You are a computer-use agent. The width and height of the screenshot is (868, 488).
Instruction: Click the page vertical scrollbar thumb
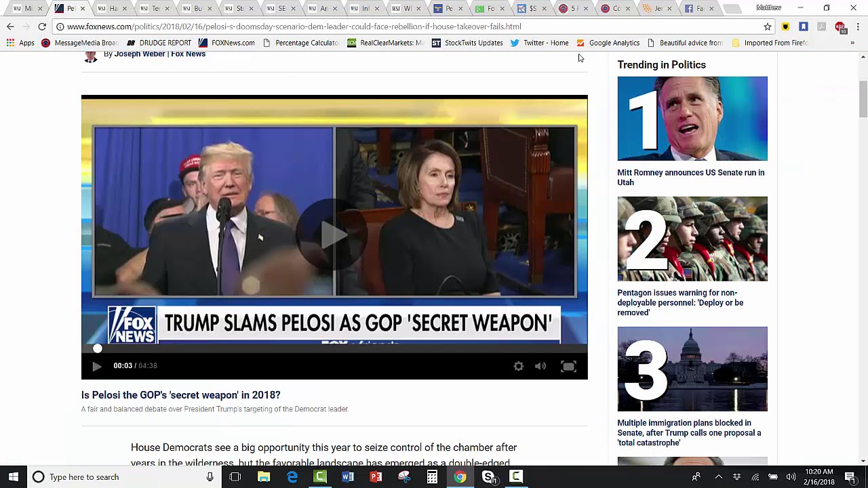(x=863, y=99)
